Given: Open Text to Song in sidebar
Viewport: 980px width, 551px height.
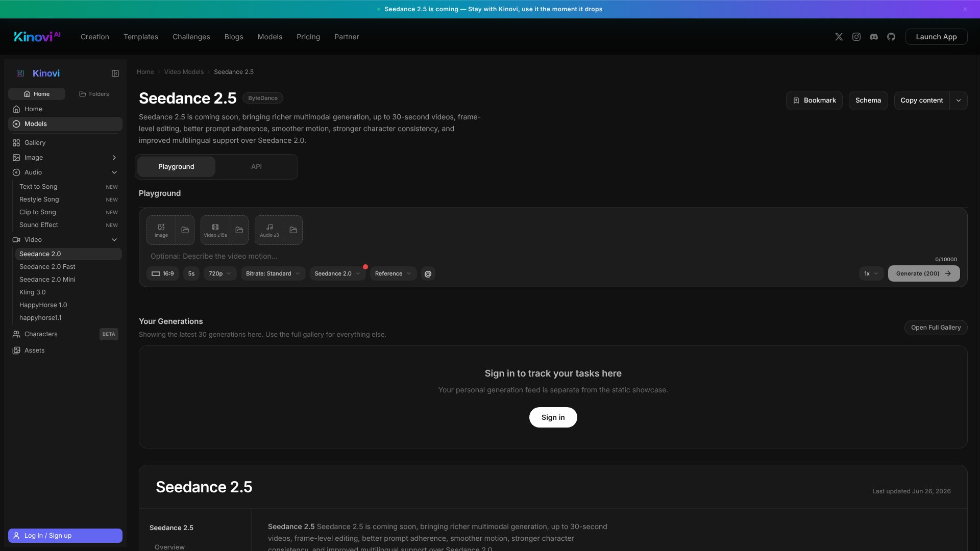Looking at the screenshot, I should click(68, 187).
